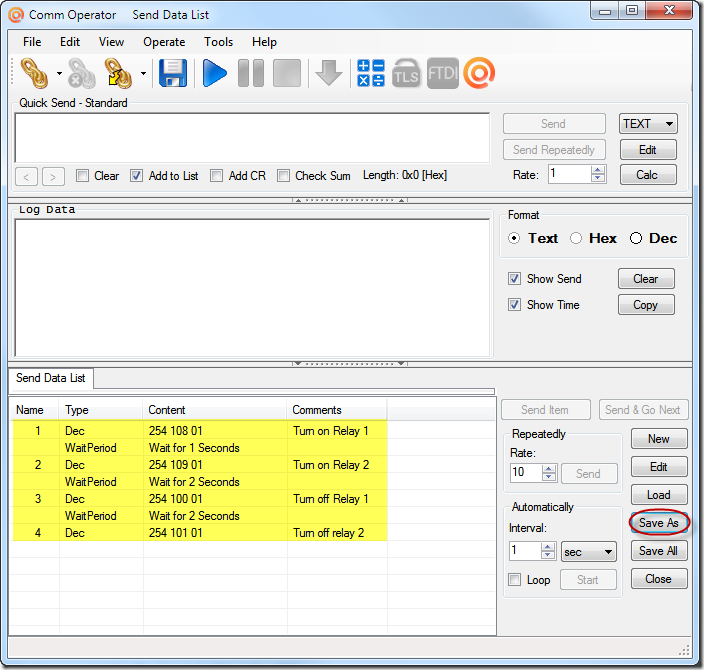Click the Save All button
The height and width of the screenshot is (670, 704).
click(659, 551)
